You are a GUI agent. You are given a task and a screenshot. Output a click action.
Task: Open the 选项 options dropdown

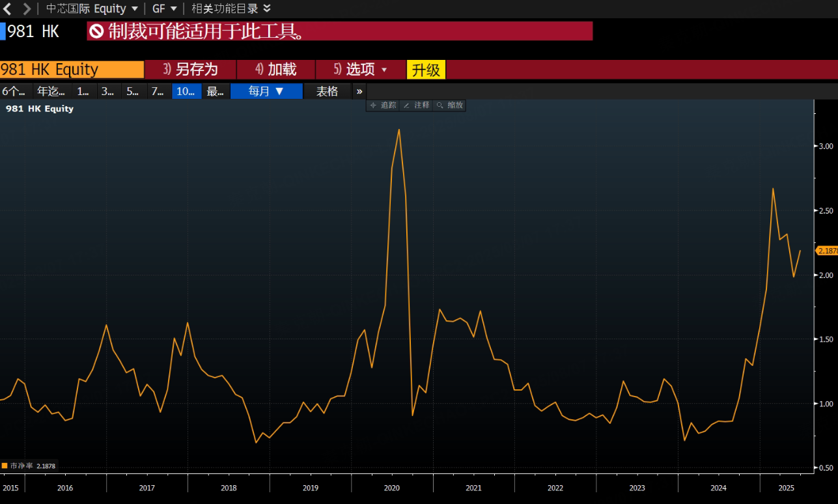pyautogui.click(x=360, y=70)
